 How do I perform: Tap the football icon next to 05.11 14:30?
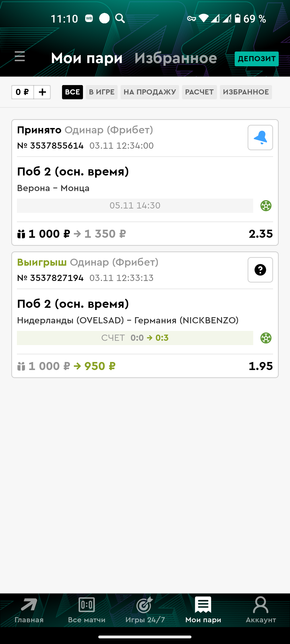coord(266,206)
